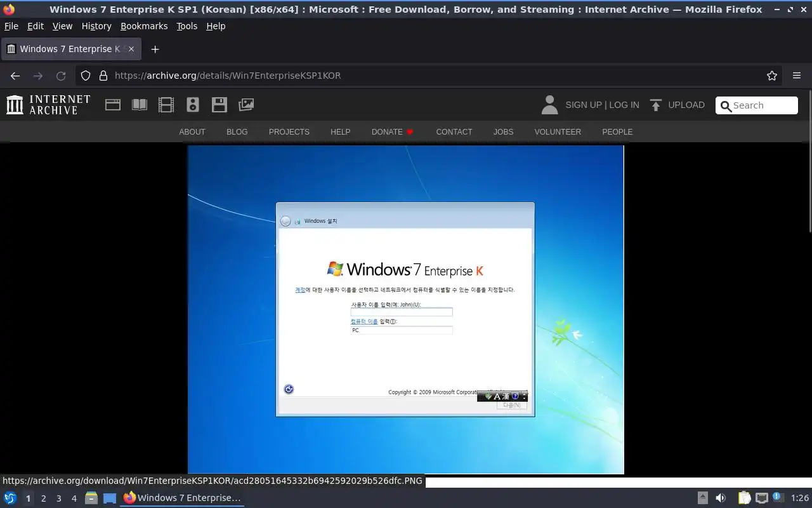Open the PEOPLE link
The height and width of the screenshot is (508, 812).
tap(617, 132)
